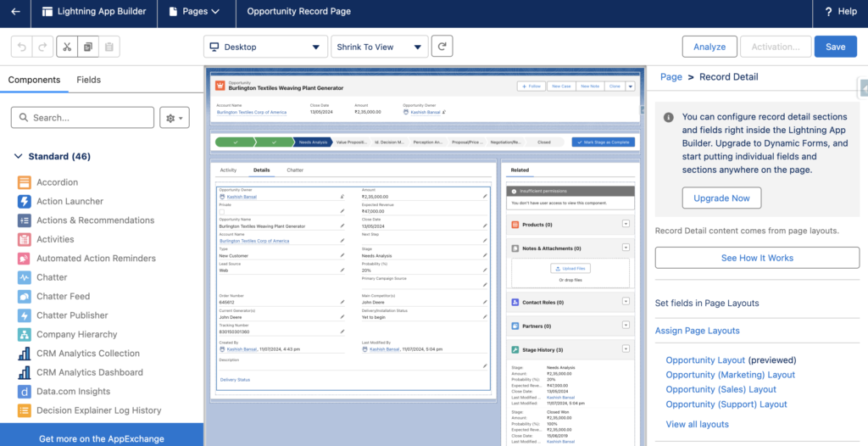This screenshot has height=446, width=868.
Task: Select the Company Hierarchy component
Action: [76, 335]
